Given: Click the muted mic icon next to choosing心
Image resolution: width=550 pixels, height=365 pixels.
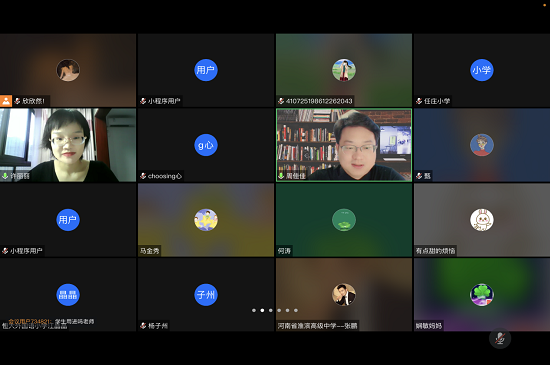Looking at the screenshot, I should pos(143,176).
